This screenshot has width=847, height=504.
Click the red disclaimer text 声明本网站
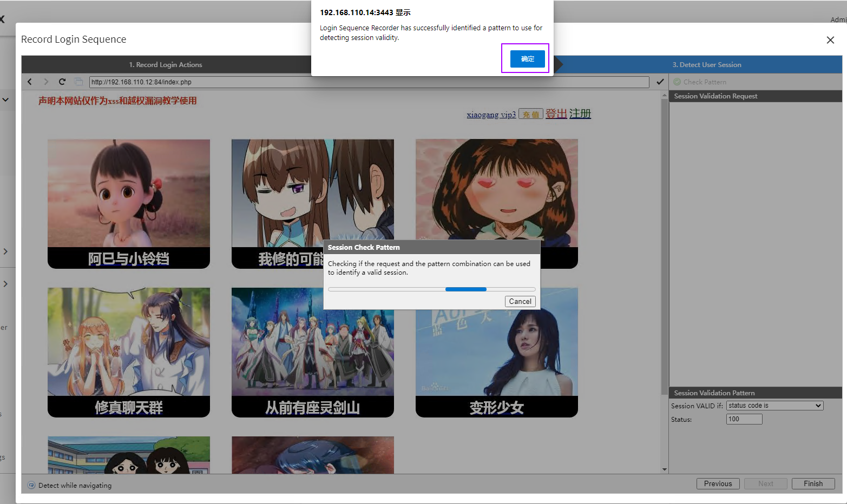117,101
